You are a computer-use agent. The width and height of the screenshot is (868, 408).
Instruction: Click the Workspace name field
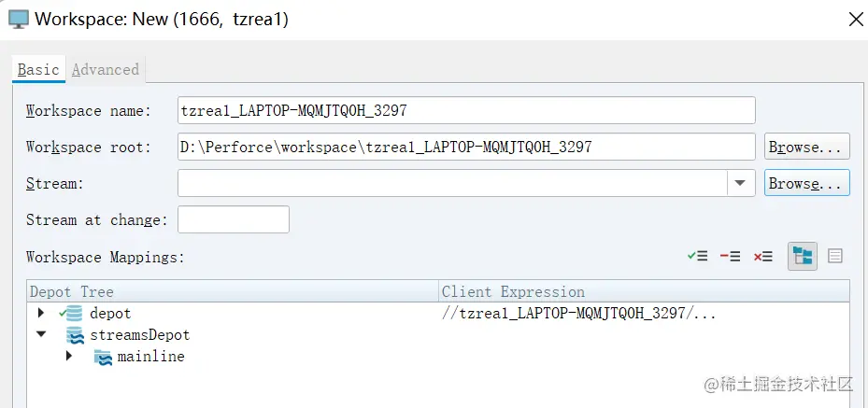pos(466,110)
